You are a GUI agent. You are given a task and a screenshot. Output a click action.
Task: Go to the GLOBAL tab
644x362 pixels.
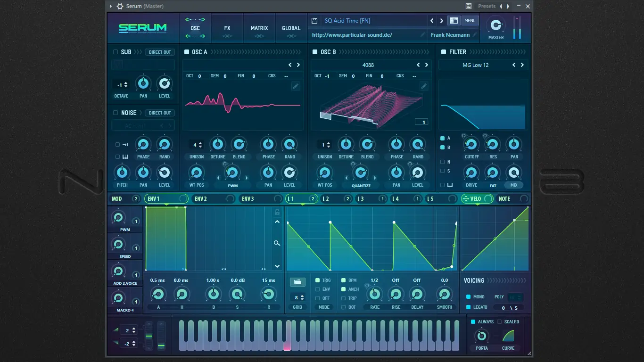pos(291,28)
